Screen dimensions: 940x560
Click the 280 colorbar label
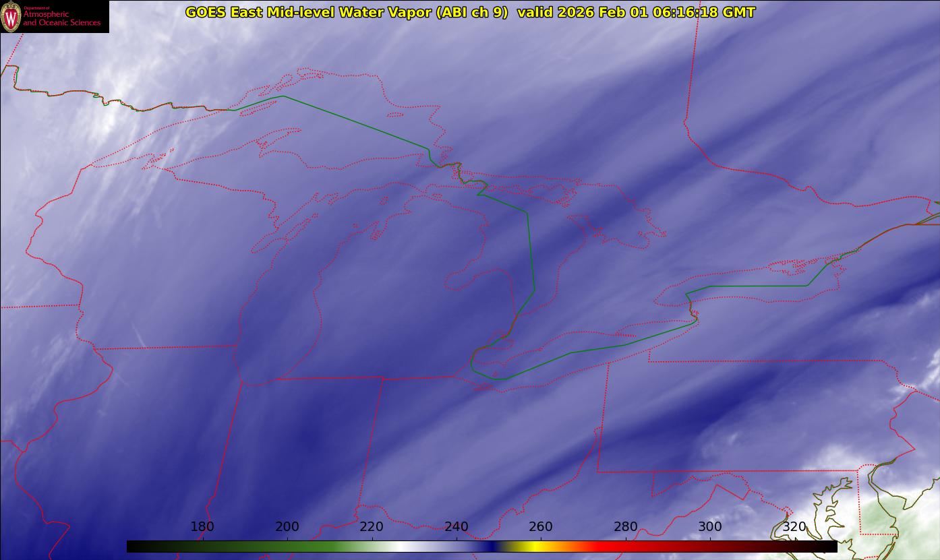click(626, 526)
